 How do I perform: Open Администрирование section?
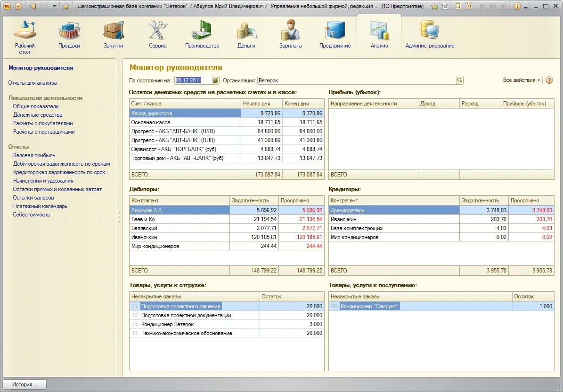pos(430,34)
